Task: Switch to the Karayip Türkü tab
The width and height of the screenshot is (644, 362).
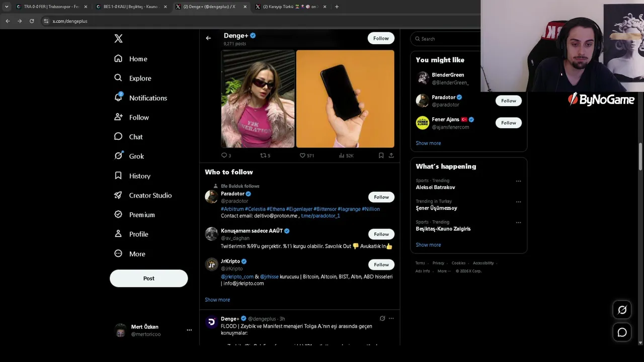Action: (x=290, y=7)
